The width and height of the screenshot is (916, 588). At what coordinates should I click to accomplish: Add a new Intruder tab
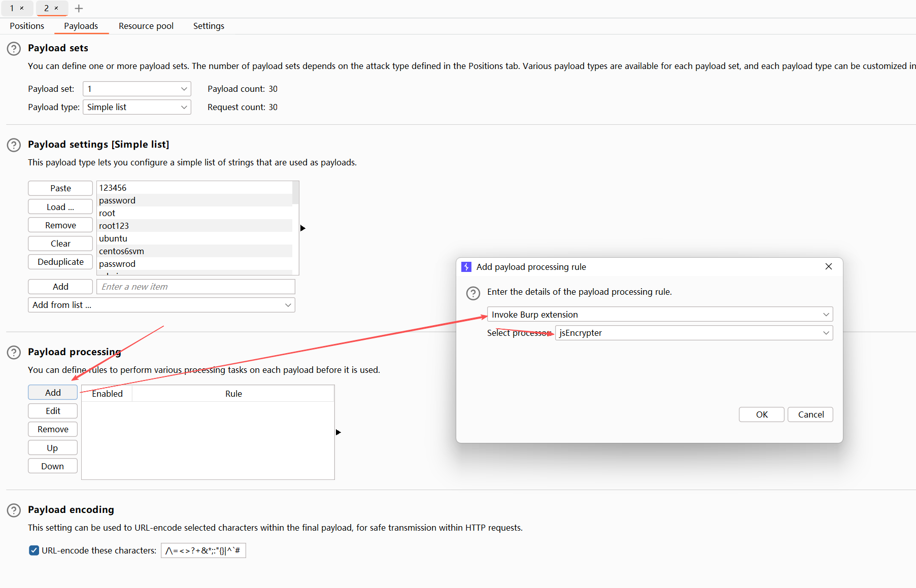point(79,8)
